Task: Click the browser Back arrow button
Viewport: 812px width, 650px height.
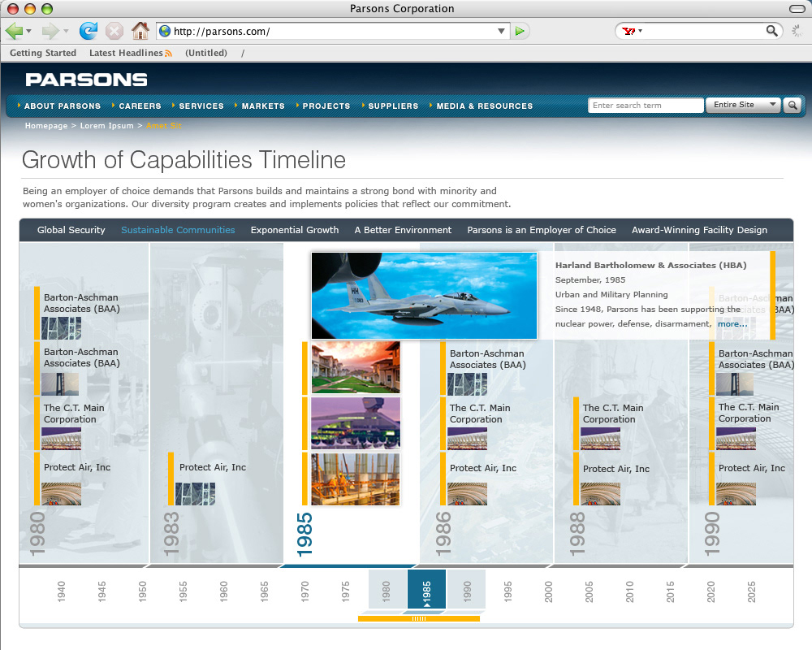Action: click(14, 31)
